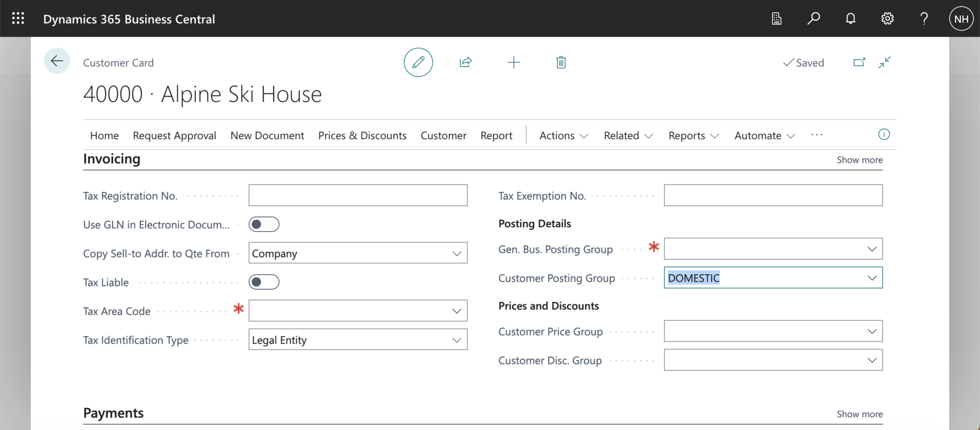Open the settings gear
980x430 pixels.
coord(887,19)
